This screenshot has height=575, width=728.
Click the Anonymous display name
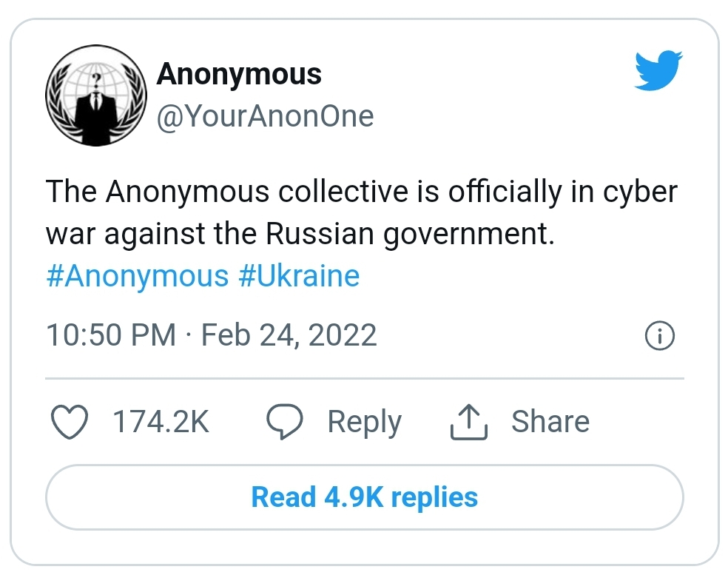point(239,74)
